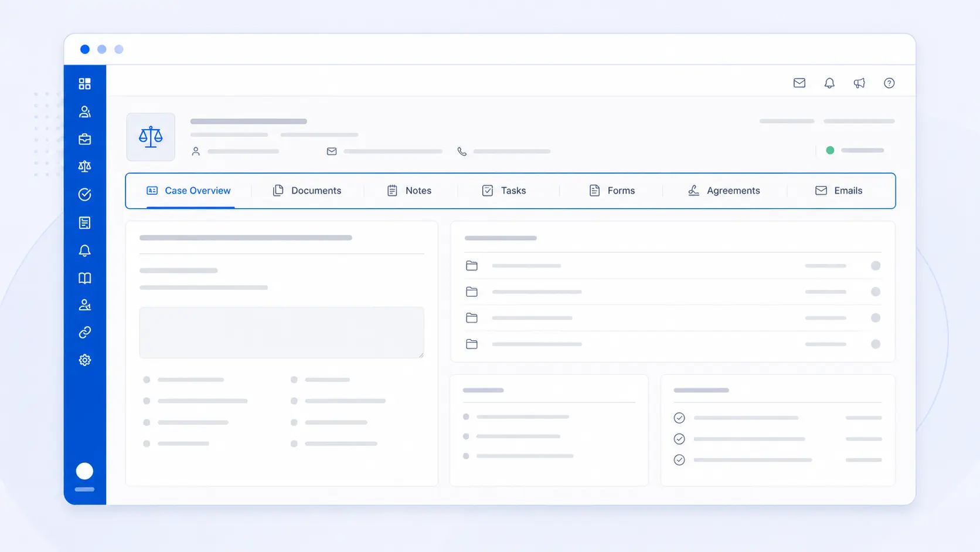Image resolution: width=980 pixels, height=552 pixels.
Task: Select the Case Overview tab
Action: tap(188, 191)
